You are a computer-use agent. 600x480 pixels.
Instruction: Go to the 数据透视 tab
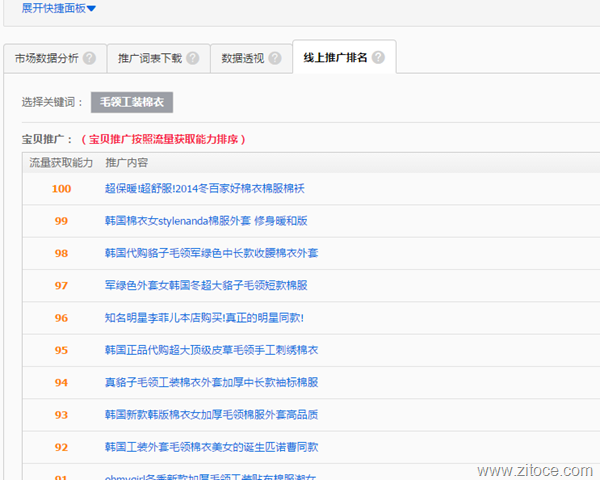pyautogui.click(x=242, y=58)
